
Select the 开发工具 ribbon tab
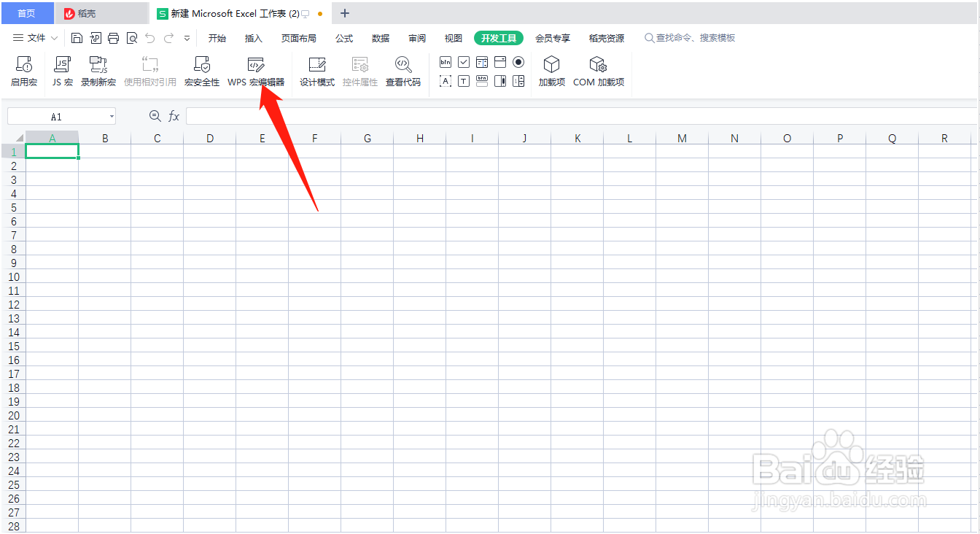point(499,38)
